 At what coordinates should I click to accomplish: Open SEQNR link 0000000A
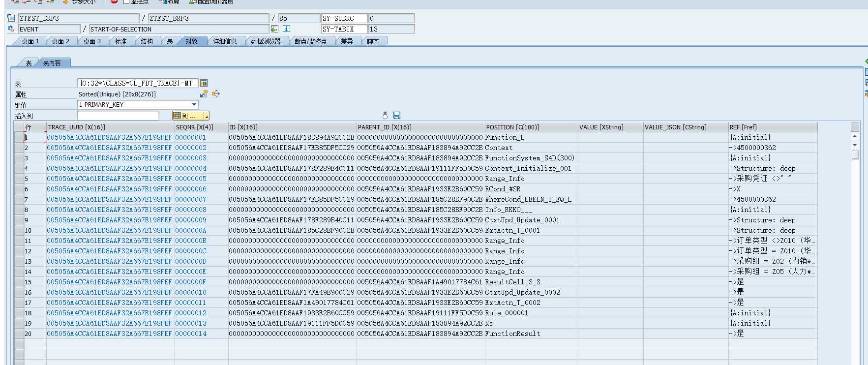tap(191, 230)
